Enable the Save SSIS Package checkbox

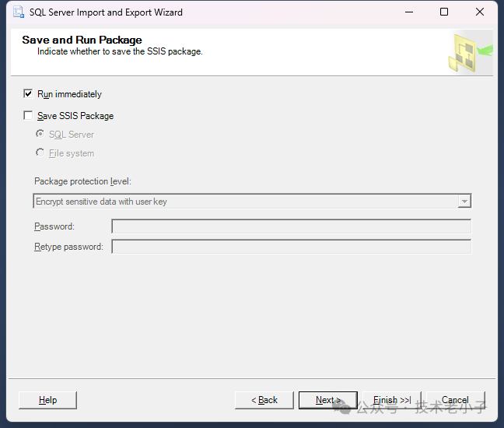tap(28, 115)
